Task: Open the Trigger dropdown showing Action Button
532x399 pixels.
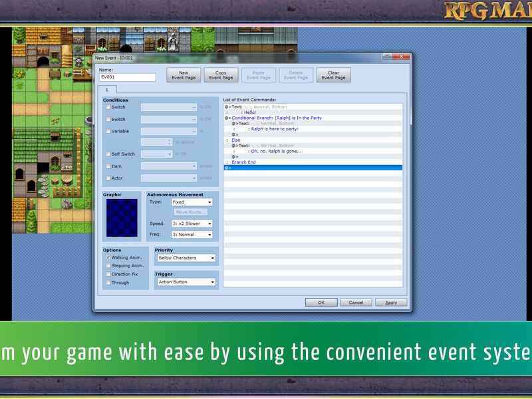Action: point(186,282)
